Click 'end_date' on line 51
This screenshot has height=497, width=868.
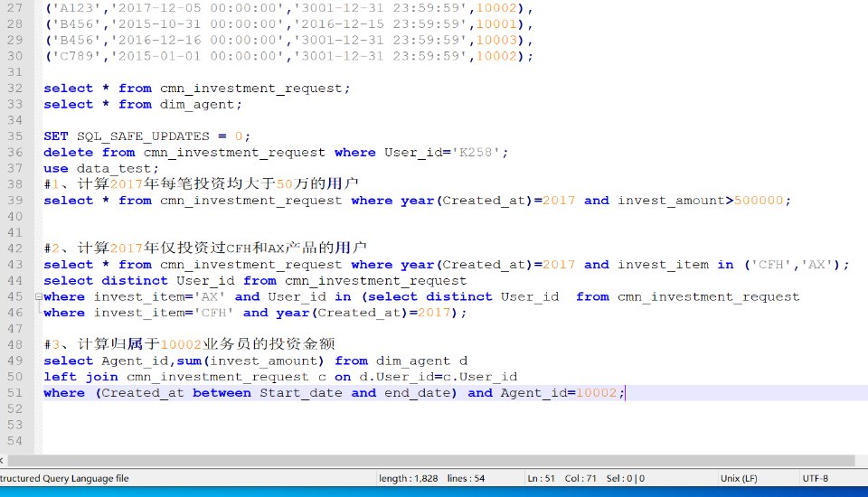[x=418, y=393]
